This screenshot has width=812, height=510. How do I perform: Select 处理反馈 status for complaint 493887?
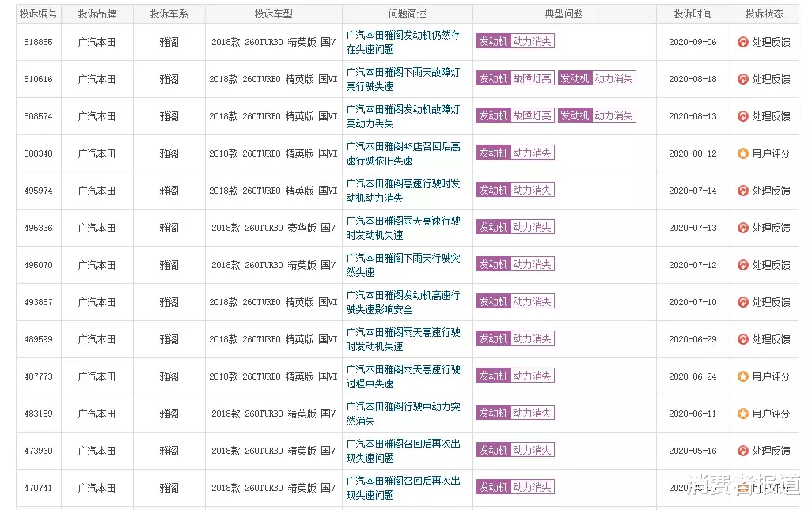[x=771, y=302]
